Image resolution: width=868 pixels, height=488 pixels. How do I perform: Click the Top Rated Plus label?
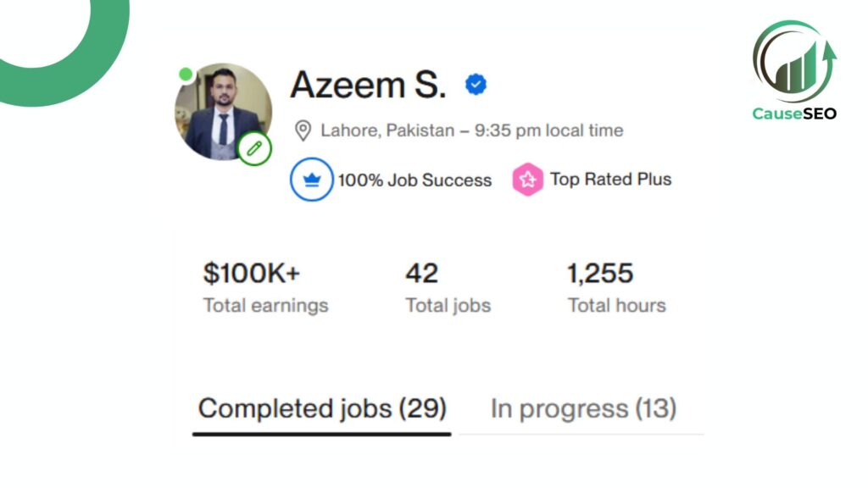click(610, 180)
